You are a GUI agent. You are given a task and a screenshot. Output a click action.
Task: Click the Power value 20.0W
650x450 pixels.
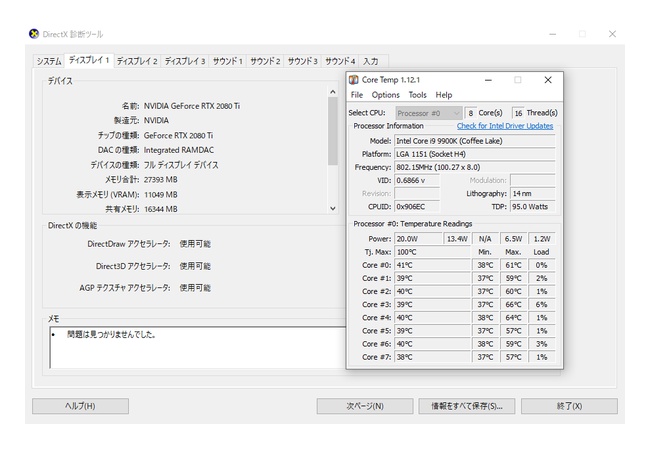click(x=418, y=239)
